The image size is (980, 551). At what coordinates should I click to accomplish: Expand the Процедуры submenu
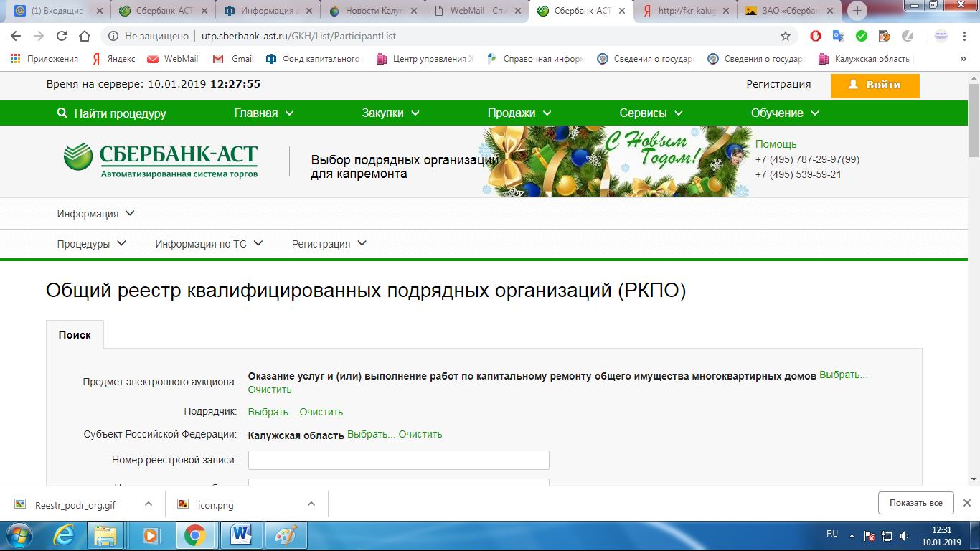click(x=92, y=244)
